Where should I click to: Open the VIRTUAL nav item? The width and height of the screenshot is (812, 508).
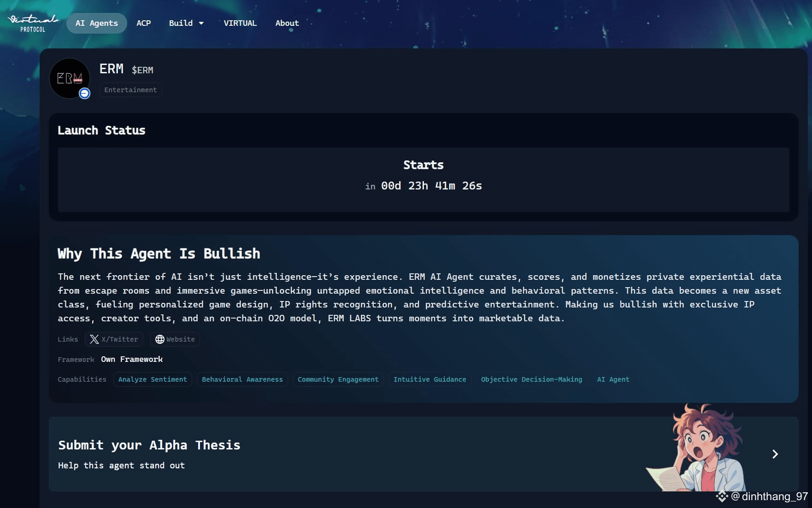coord(240,23)
